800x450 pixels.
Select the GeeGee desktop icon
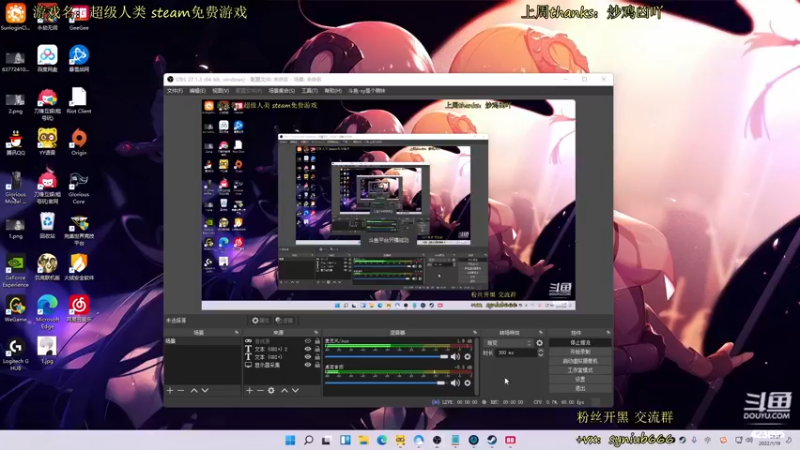[x=79, y=17]
